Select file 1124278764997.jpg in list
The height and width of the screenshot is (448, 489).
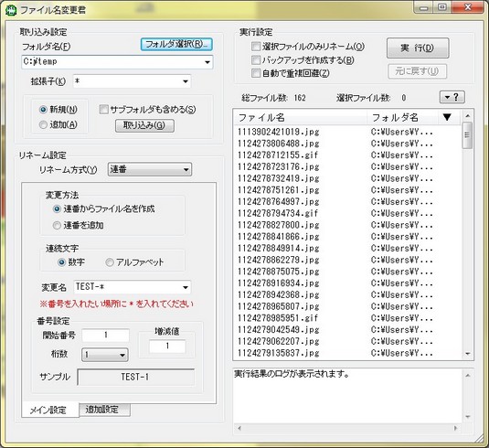click(279, 201)
